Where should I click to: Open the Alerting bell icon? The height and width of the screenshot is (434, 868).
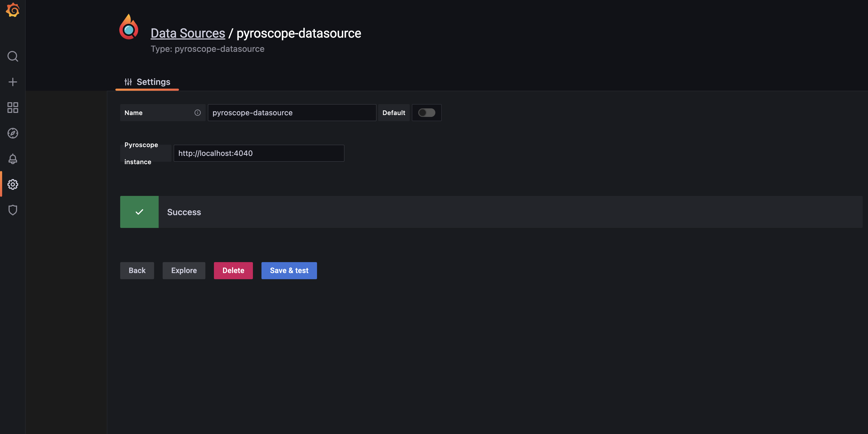click(13, 159)
